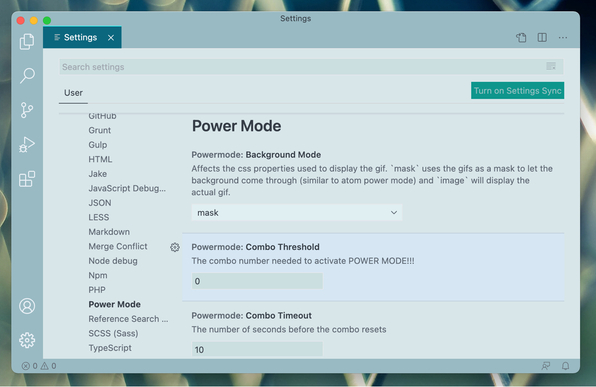Turn on Settings Sync
The width and height of the screenshot is (596, 387).
(517, 90)
